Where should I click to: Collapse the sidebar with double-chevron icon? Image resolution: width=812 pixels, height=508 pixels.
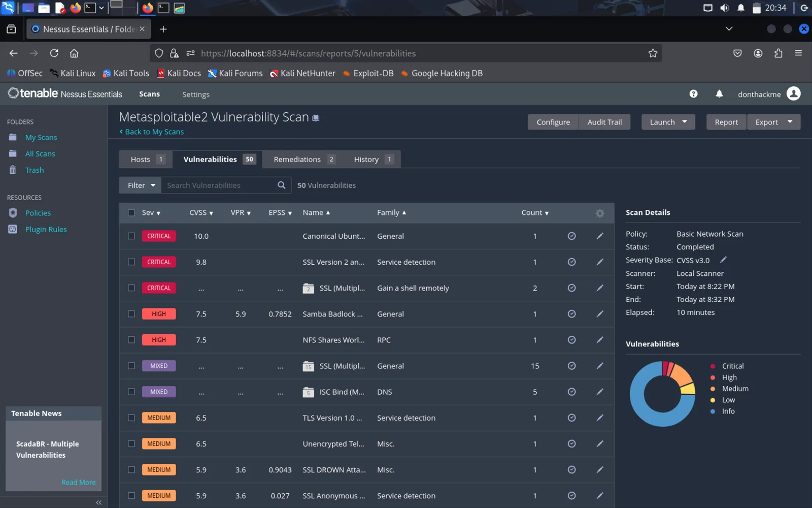pos(98,502)
